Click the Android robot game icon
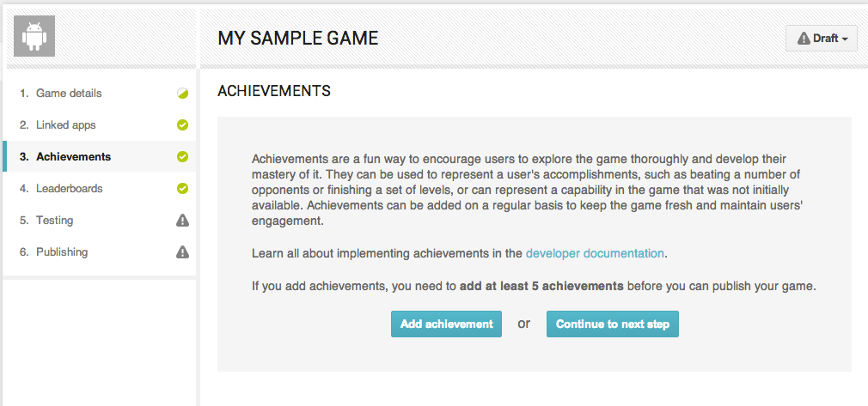 34,37
